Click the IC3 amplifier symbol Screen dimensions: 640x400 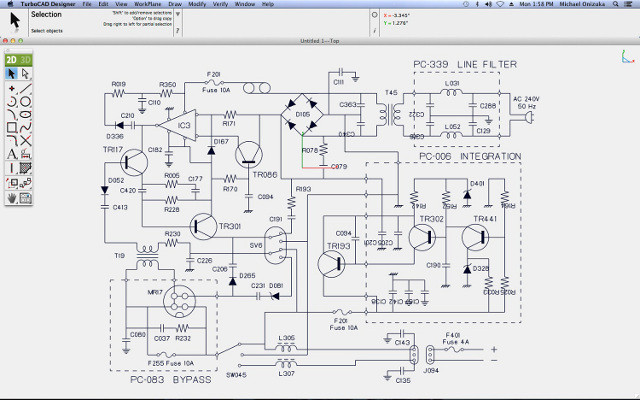179,125
